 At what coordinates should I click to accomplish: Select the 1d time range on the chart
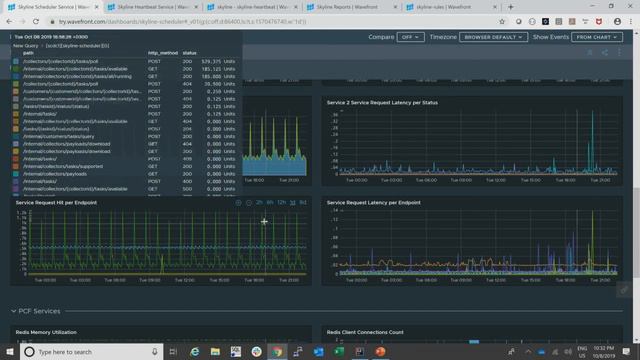point(292,202)
